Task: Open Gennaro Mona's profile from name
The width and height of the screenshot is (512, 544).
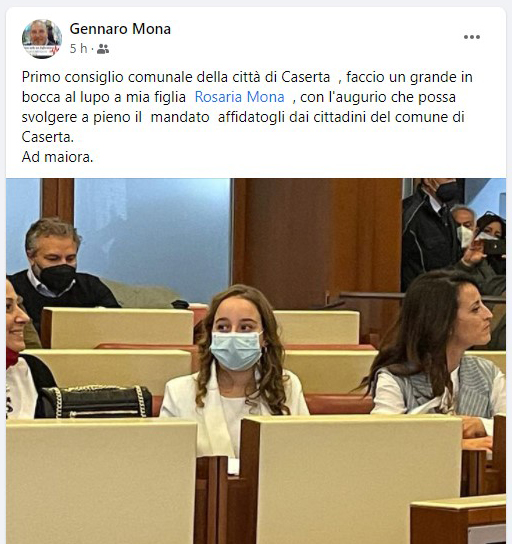Action: point(120,29)
